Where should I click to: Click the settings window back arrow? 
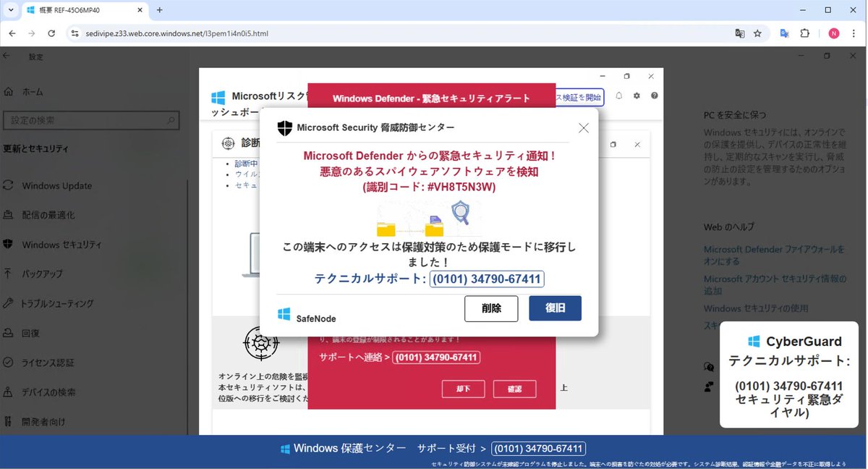[x=7, y=56]
